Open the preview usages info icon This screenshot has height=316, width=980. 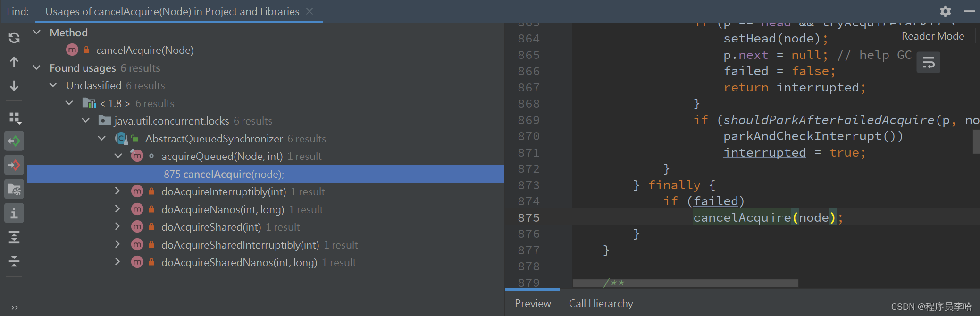tap(14, 213)
